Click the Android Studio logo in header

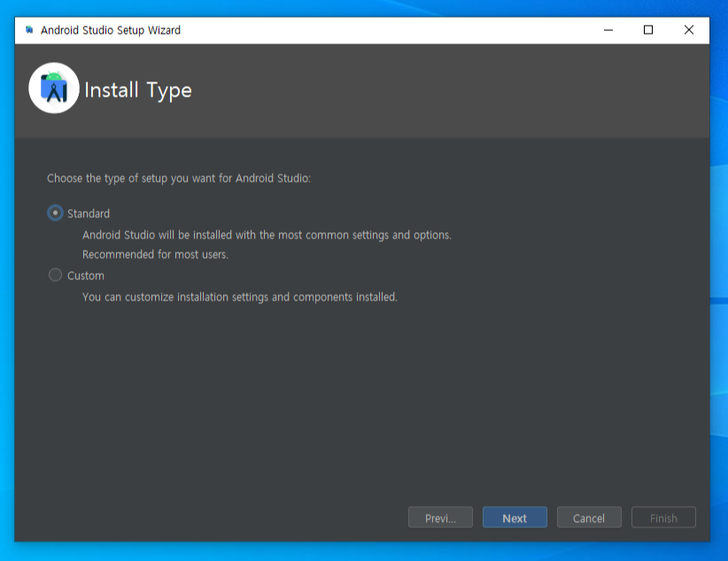[54, 89]
